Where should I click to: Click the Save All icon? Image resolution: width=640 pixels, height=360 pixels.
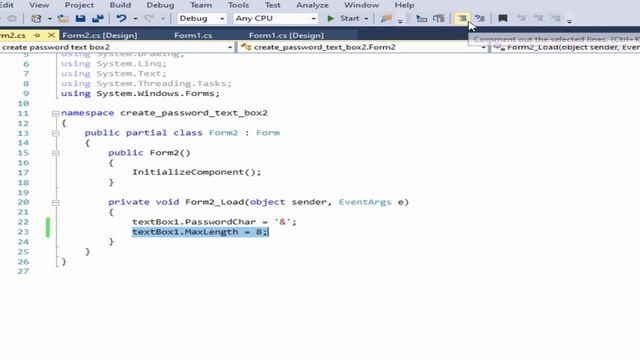[x=98, y=19]
